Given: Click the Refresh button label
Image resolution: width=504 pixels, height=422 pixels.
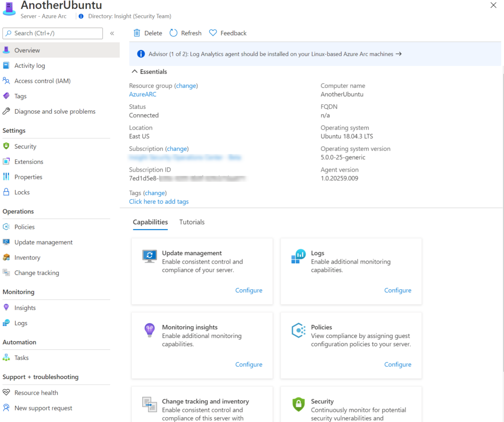Looking at the screenshot, I should 191,33.
